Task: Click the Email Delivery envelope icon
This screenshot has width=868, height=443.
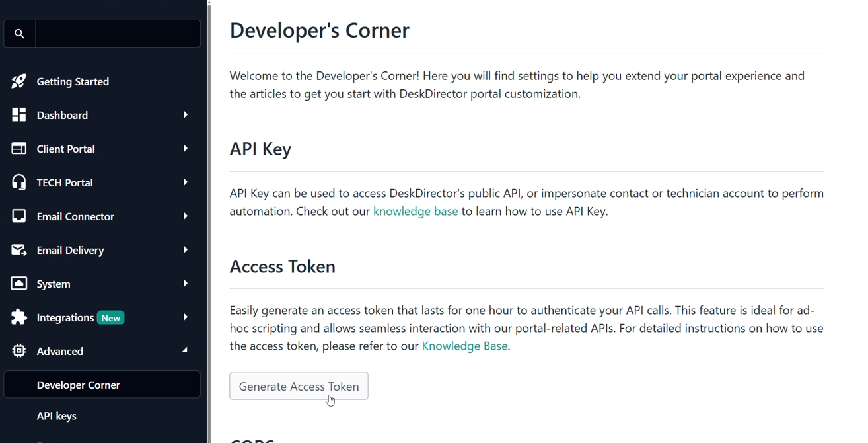Action: tap(19, 250)
